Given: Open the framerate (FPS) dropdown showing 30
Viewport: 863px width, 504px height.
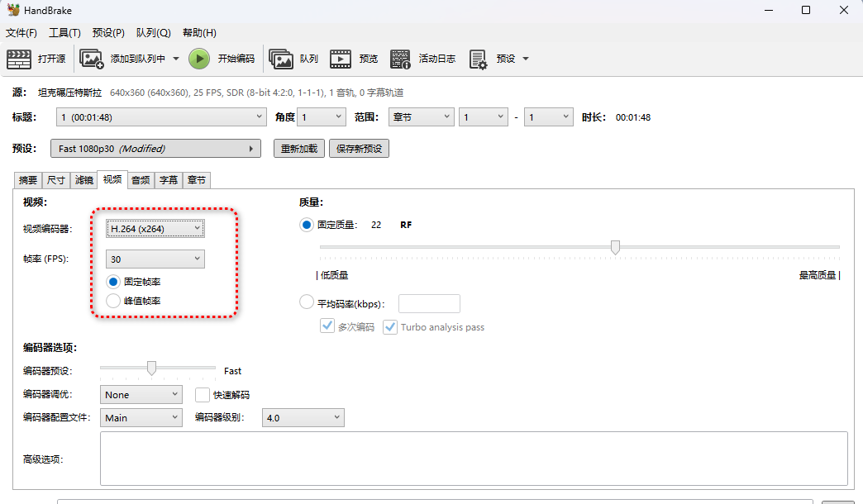Looking at the screenshot, I should pos(155,259).
